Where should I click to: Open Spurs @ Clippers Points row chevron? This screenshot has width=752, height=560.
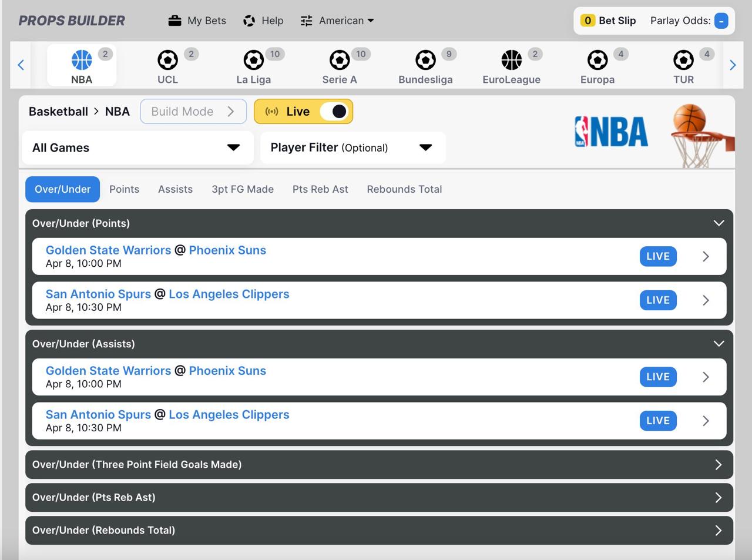(706, 300)
